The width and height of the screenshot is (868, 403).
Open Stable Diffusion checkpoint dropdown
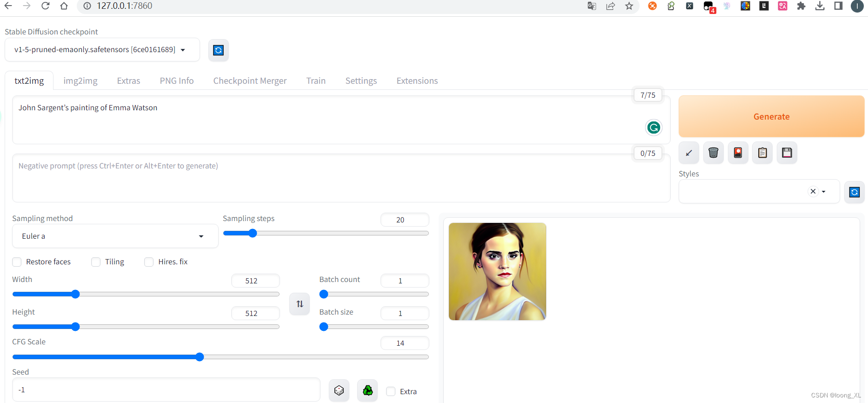pyautogui.click(x=102, y=49)
